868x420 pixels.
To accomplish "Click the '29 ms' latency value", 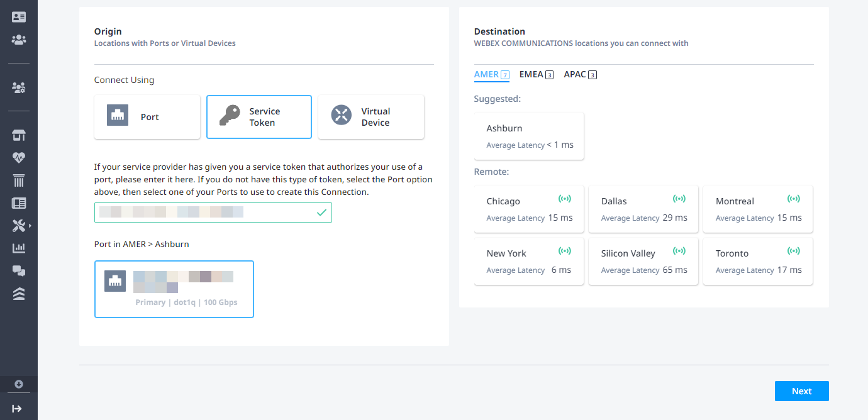I will (x=675, y=218).
